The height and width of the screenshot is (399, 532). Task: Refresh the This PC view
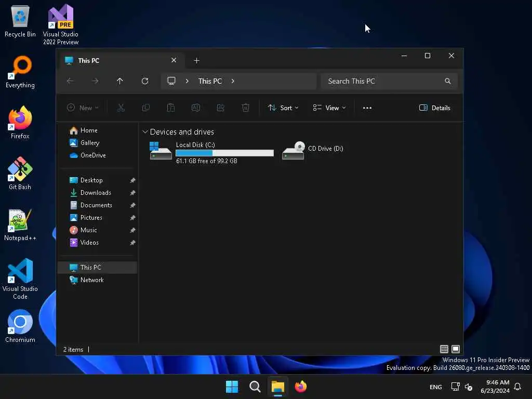tap(145, 81)
